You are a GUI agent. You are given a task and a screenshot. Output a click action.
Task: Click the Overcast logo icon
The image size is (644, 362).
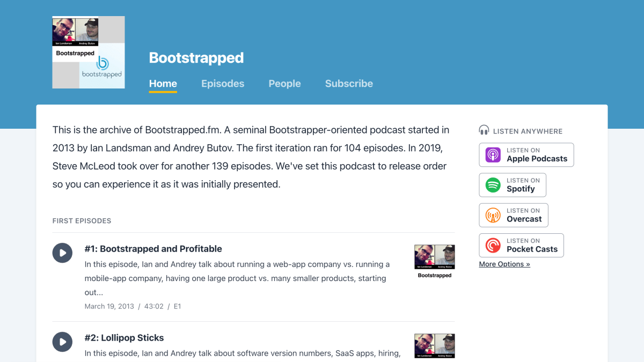(493, 215)
